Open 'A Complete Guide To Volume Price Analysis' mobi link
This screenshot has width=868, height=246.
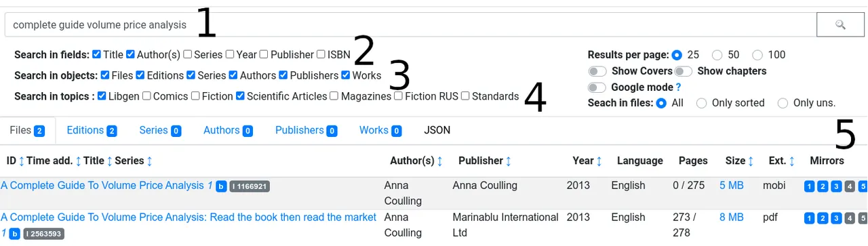[102, 185]
